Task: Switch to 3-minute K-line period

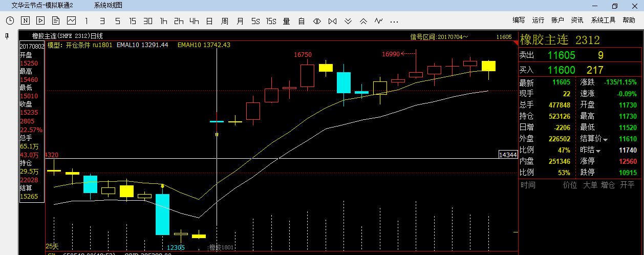Action: (x=102, y=21)
